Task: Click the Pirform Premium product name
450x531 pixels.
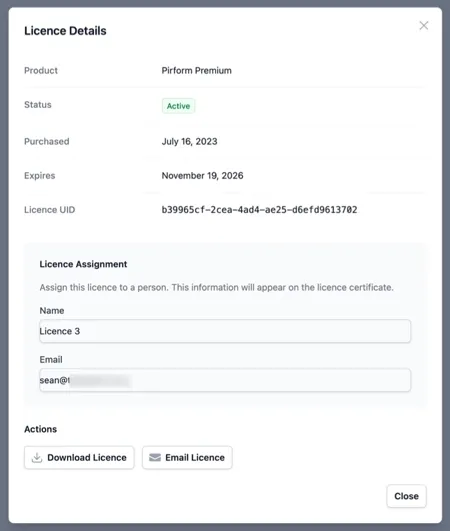Action: click(196, 70)
